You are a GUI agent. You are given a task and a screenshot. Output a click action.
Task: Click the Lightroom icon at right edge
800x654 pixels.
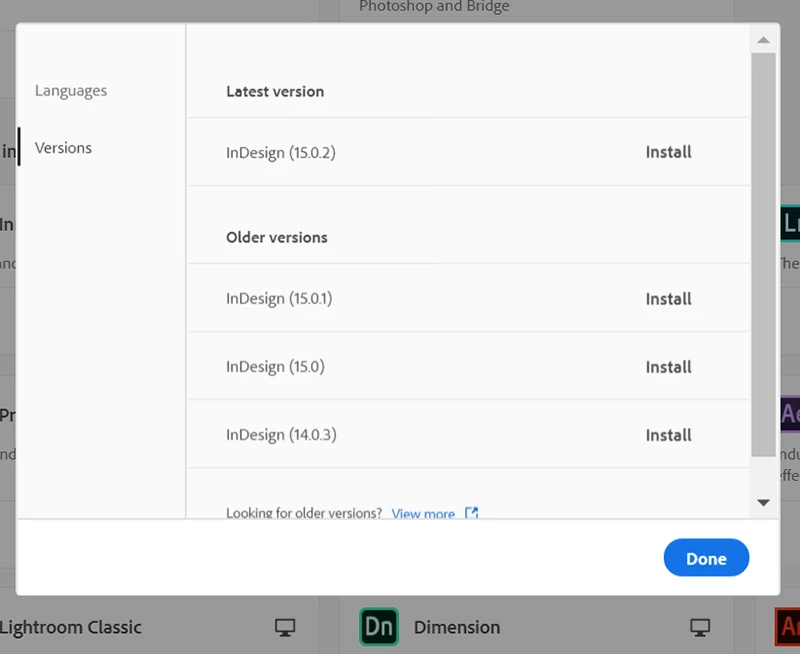coord(790,223)
